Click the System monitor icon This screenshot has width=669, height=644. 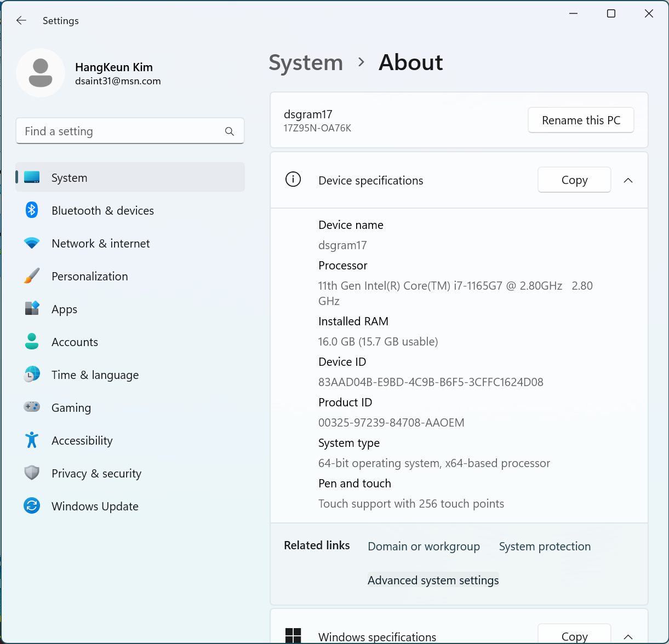pos(32,177)
